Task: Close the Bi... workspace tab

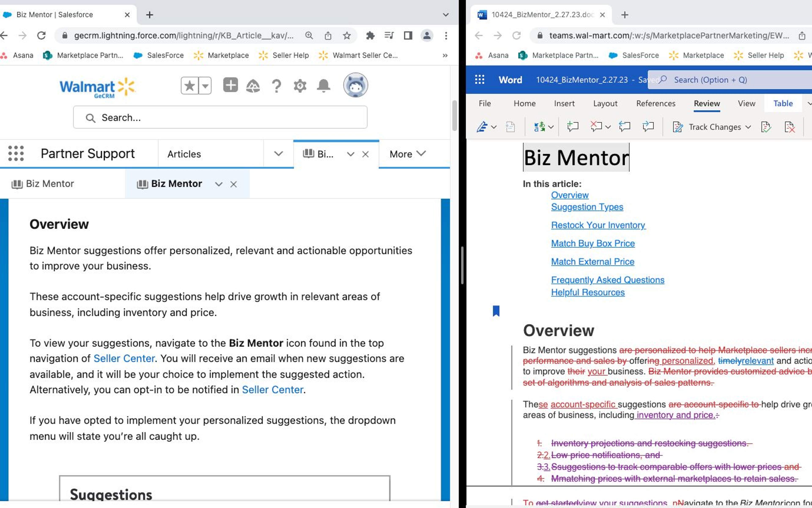Action: pos(365,154)
